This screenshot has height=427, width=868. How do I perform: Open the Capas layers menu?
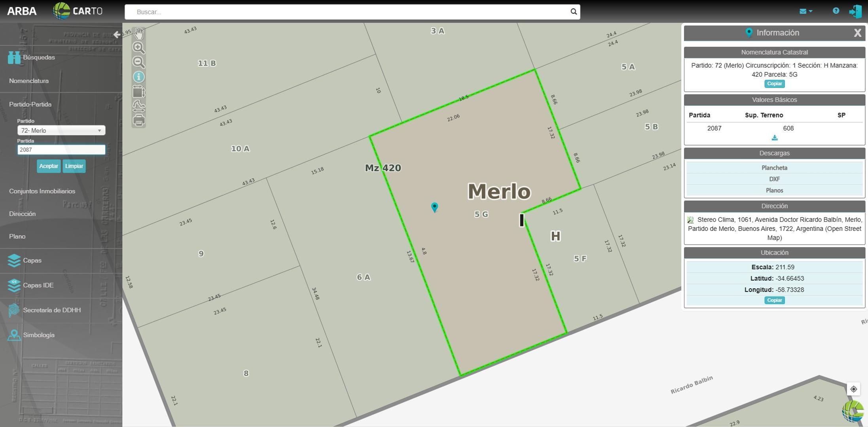click(32, 261)
